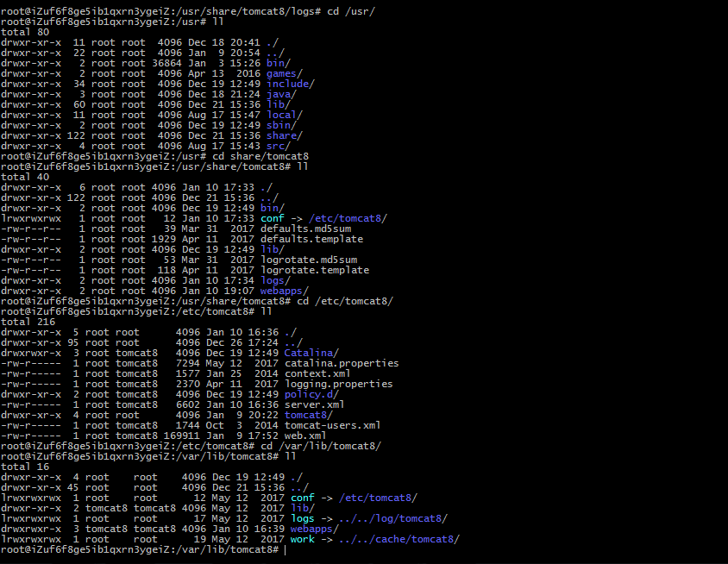
Task: Select the file name 'defaults.md5sum'
Action: [x=305, y=229]
